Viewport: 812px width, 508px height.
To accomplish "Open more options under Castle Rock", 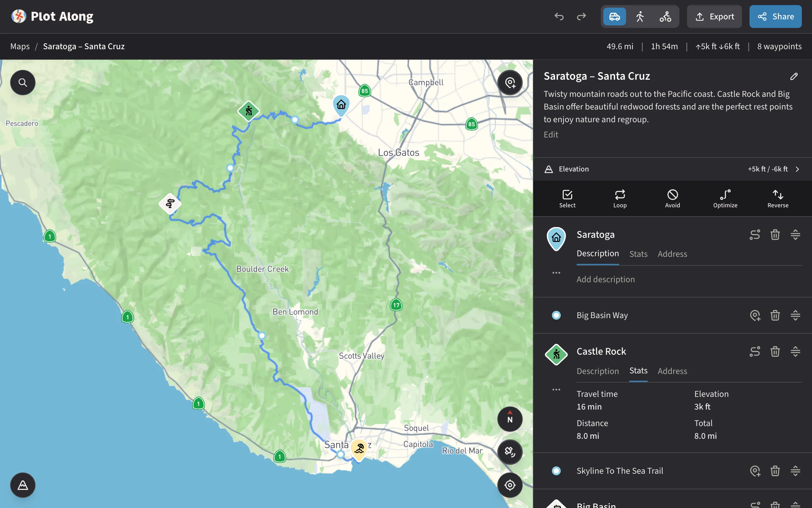I will click(x=556, y=390).
